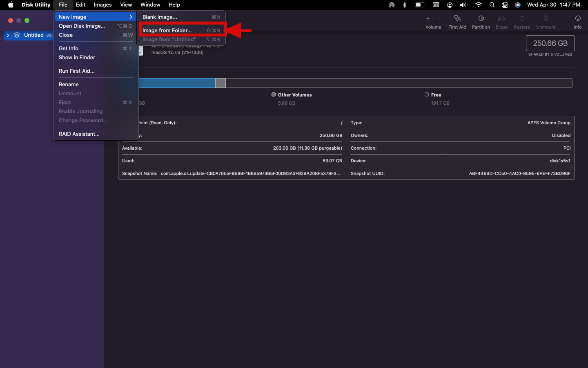Launch Siri from menu bar
588x368 pixels.
[518, 5]
